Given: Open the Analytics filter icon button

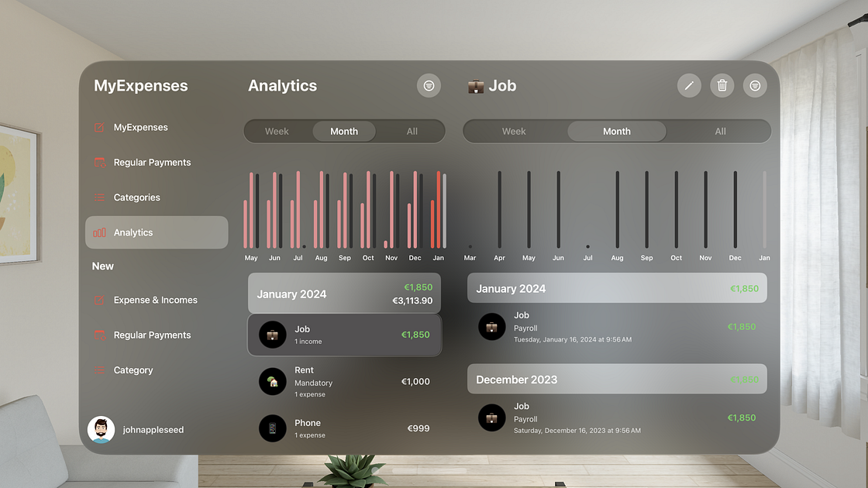Looking at the screenshot, I should [429, 86].
